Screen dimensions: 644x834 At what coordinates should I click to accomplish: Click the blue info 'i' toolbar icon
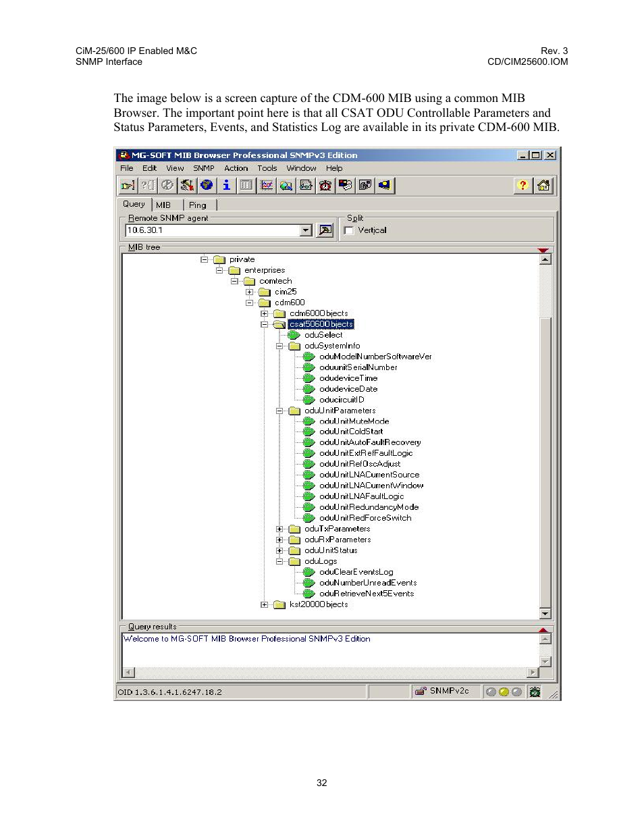coord(227,185)
